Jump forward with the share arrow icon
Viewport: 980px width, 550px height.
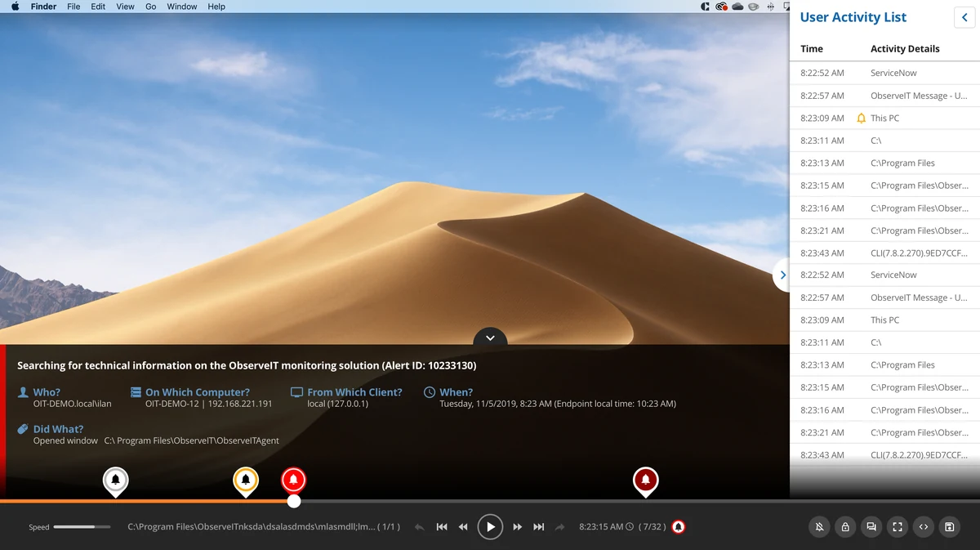(559, 527)
